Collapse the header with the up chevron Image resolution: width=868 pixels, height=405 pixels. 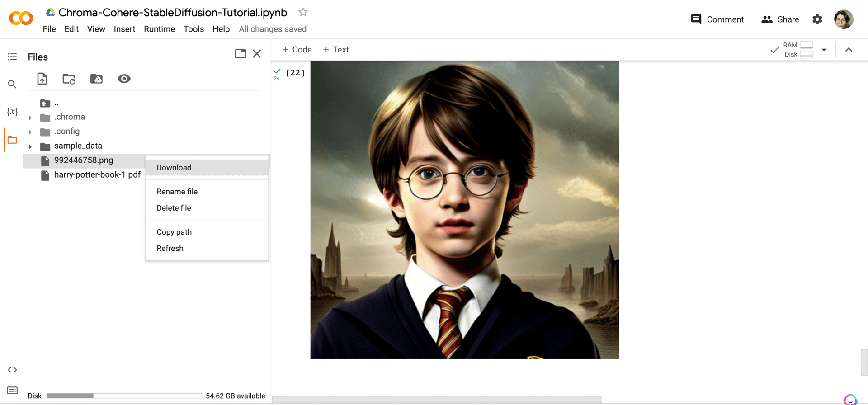(849, 50)
